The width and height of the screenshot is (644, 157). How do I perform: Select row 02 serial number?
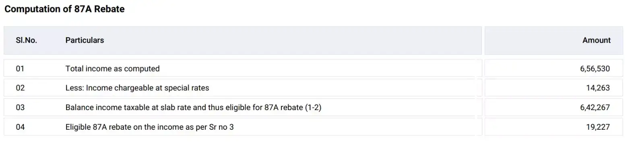tap(20, 88)
